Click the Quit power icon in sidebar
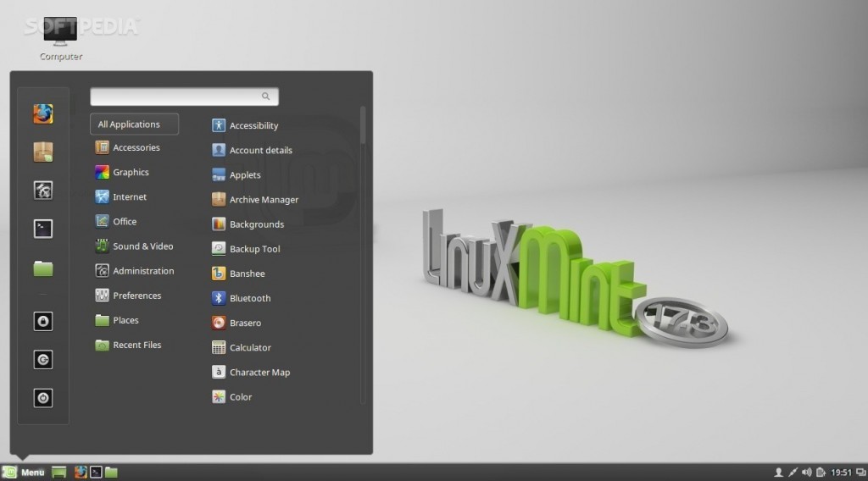Image resolution: width=868 pixels, height=481 pixels. pyautogui.click(x=43, y=397)
